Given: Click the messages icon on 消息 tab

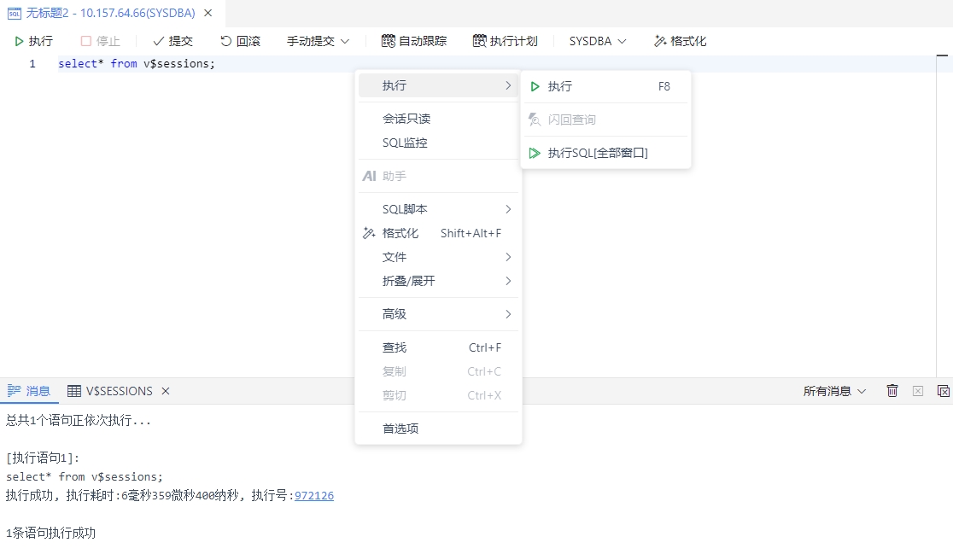Looking at the screenshot, I should tap(14, 390).
